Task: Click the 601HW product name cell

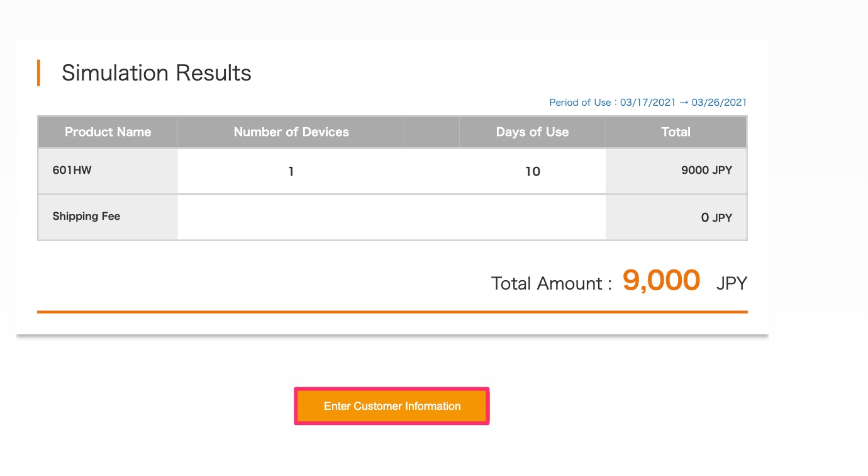Action: [x=72, y=170]
